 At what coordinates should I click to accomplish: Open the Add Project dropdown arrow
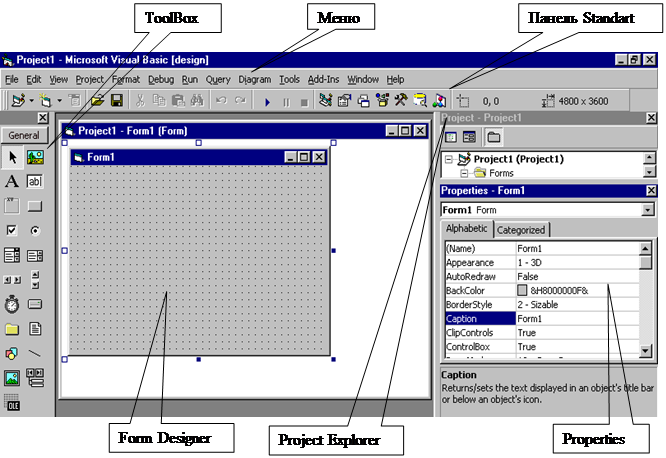pos(32,101)
